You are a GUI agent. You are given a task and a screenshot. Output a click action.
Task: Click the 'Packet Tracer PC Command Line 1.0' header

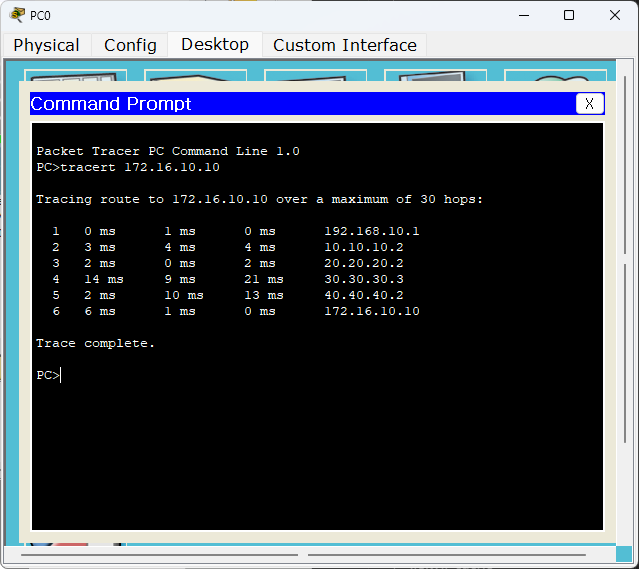point(168,151)
